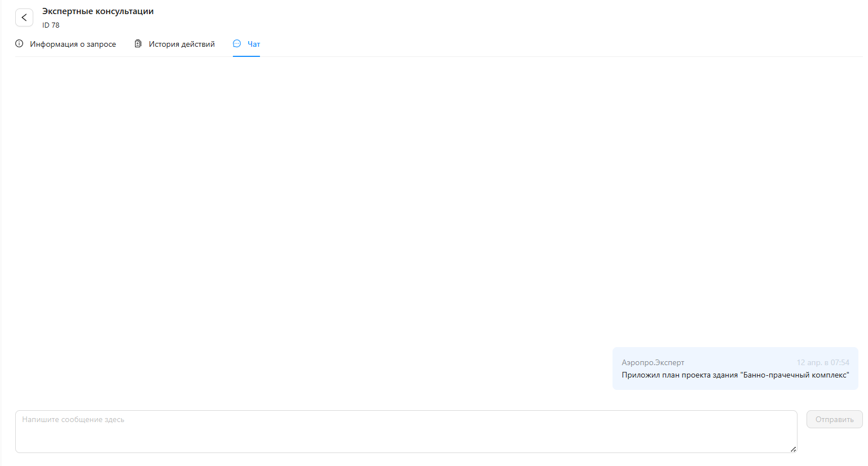Click the ID 78 request label
The image size is (868, 466).
[x=51, y=25]
